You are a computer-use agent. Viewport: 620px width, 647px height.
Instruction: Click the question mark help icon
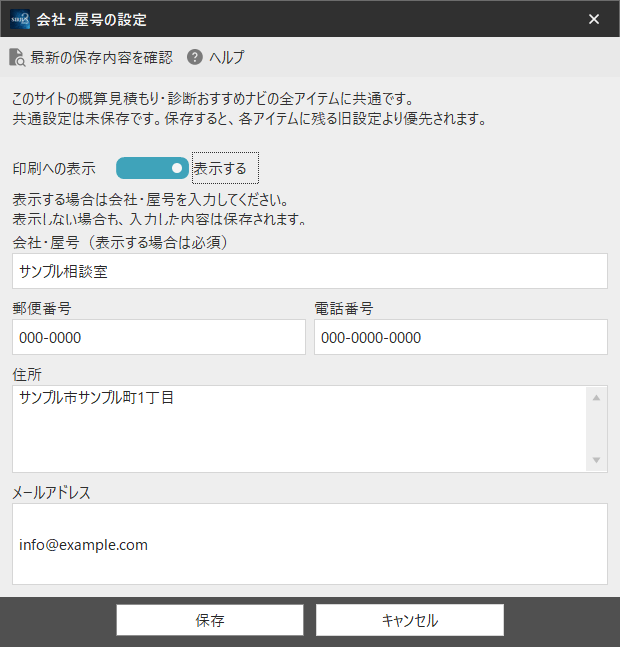coord(195,57)
